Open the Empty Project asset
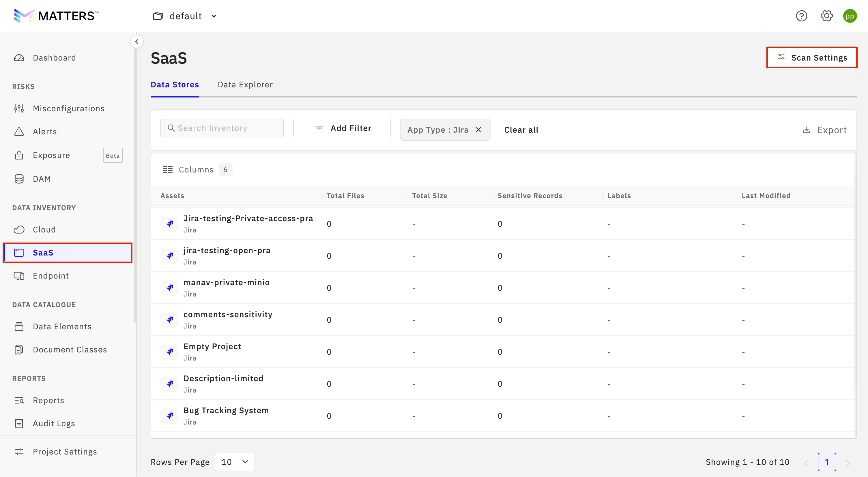The height and width of the screenshot is (477, 868). [x=212, y=346]
